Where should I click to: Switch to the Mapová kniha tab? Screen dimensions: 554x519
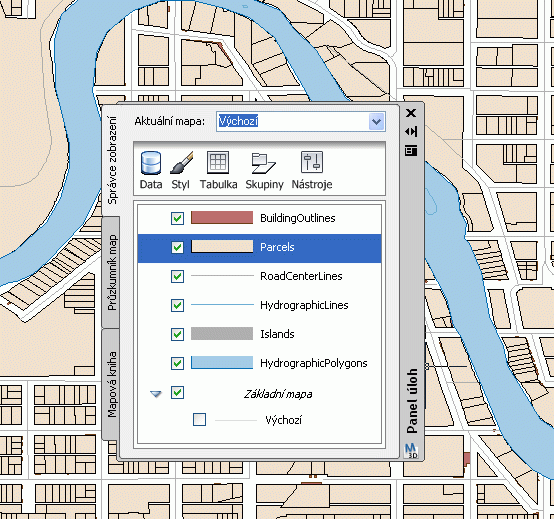coord(111,384)
